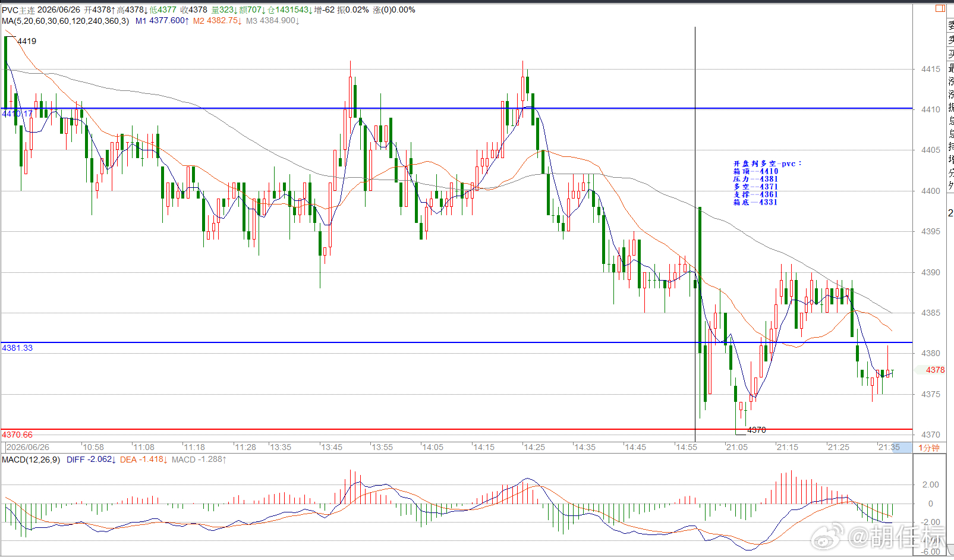Click the PVC主连 contract name
The height and width of the screenshot is (560, 954).
[x=18, y=10]
